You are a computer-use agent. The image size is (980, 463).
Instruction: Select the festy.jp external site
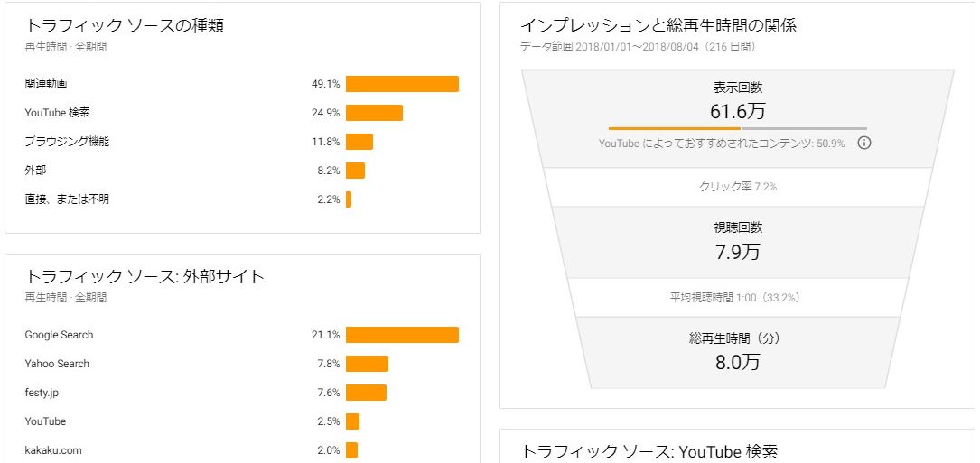pyautogui.click(x=42, y=393)
